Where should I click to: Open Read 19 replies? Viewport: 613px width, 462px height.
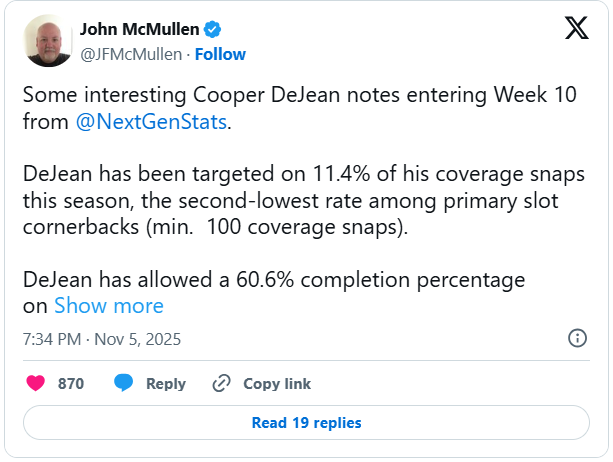tap(306, 423)
